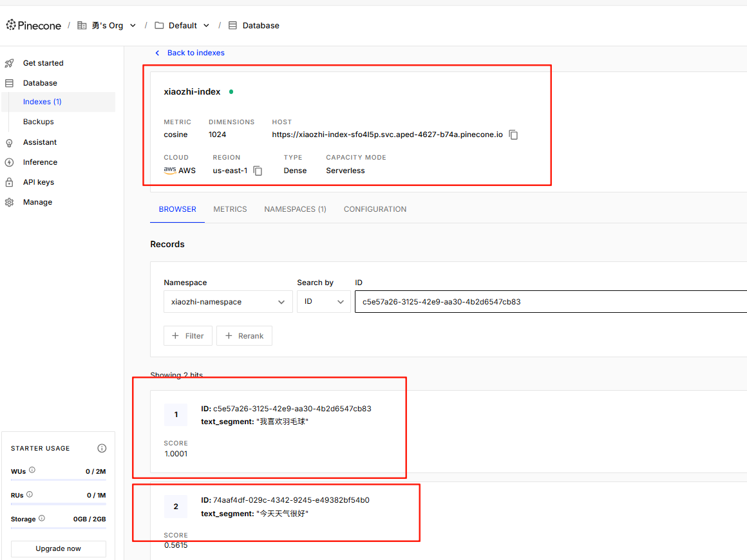This screenshot has height=560, width=747.
Task: Click the WUs usage progress bar
Action: click(x=58, y=480)
